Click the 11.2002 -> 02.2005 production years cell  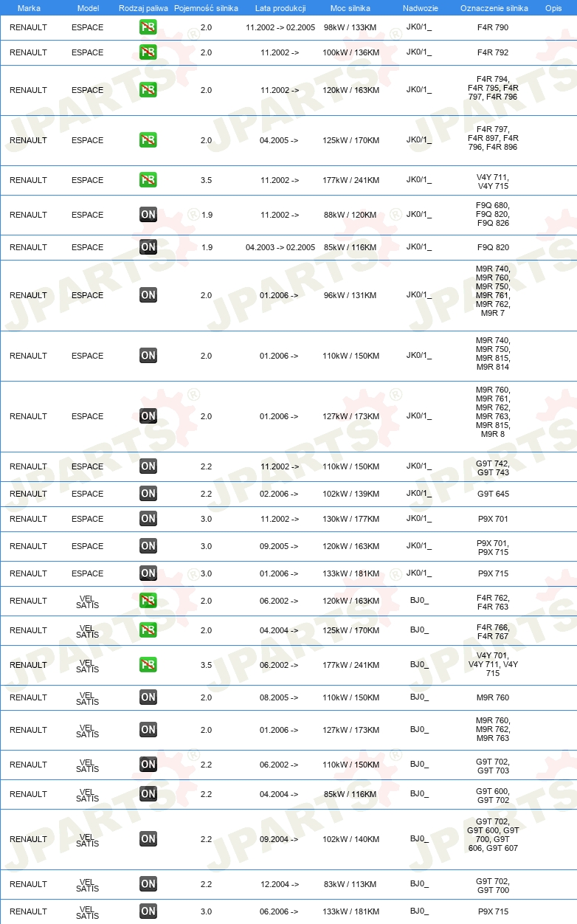click(x=280, y=27)
